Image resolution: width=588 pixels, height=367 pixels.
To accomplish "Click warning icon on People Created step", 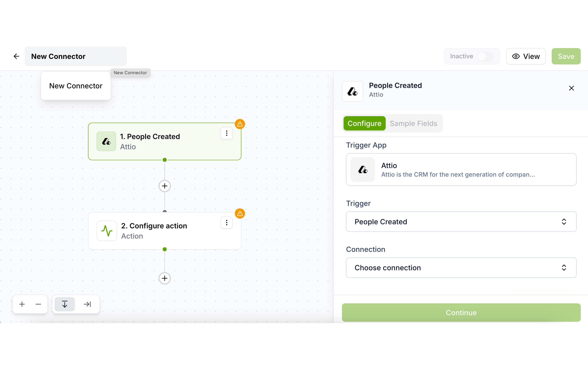I will 240,124.
